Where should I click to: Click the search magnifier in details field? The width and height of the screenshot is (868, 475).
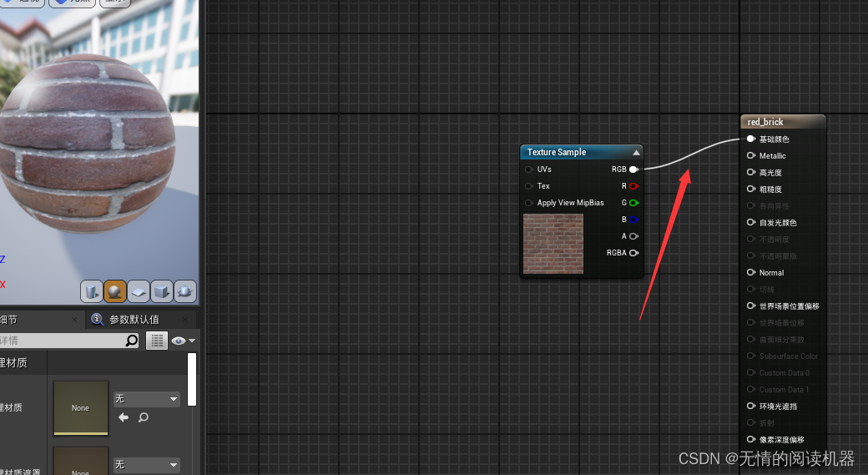click(x=132, y=341)
